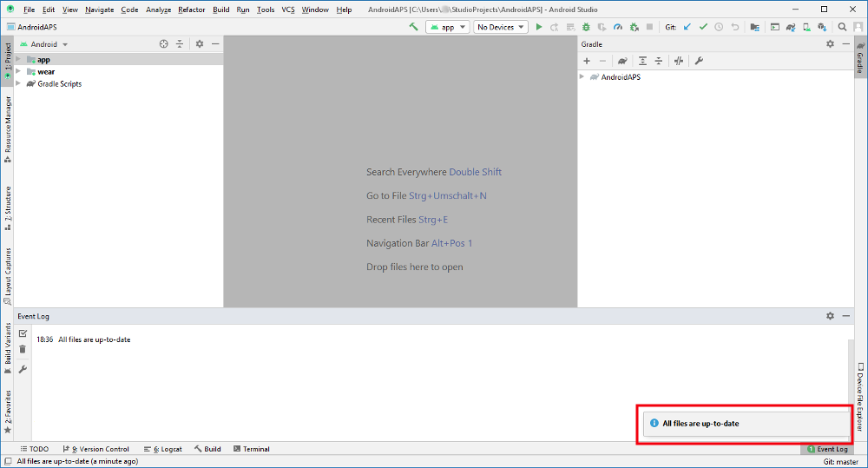Open the Structure side tab

(8, 208)
